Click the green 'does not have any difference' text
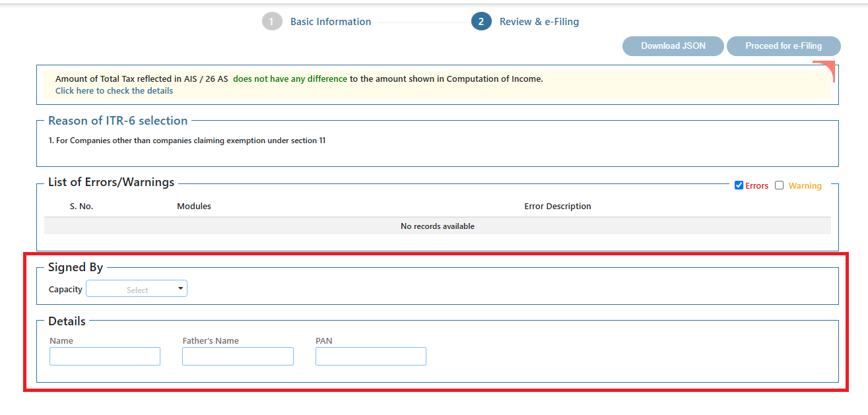Viewport: 868px width, 415px height. (290, 79)
